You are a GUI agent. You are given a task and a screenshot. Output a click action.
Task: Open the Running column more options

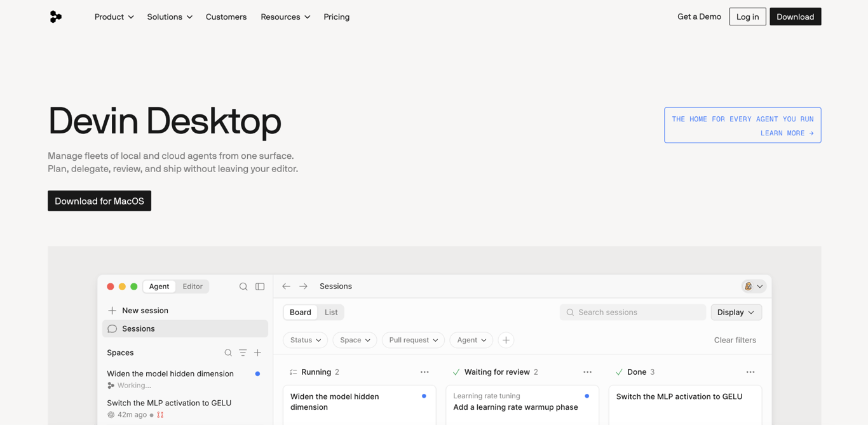(424, 372)
